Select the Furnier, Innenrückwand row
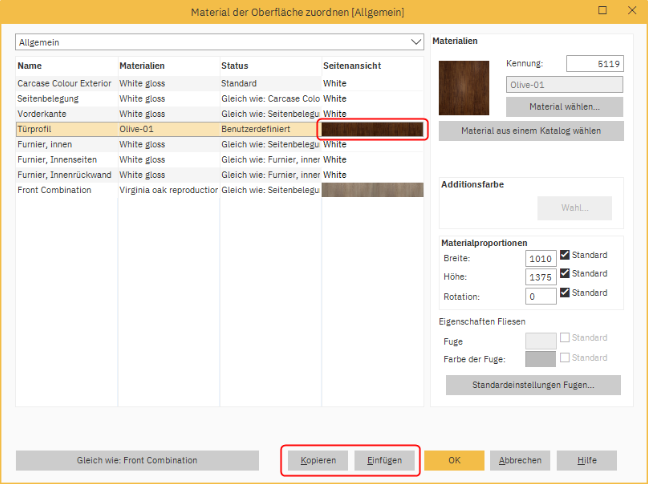 [65, 175]
